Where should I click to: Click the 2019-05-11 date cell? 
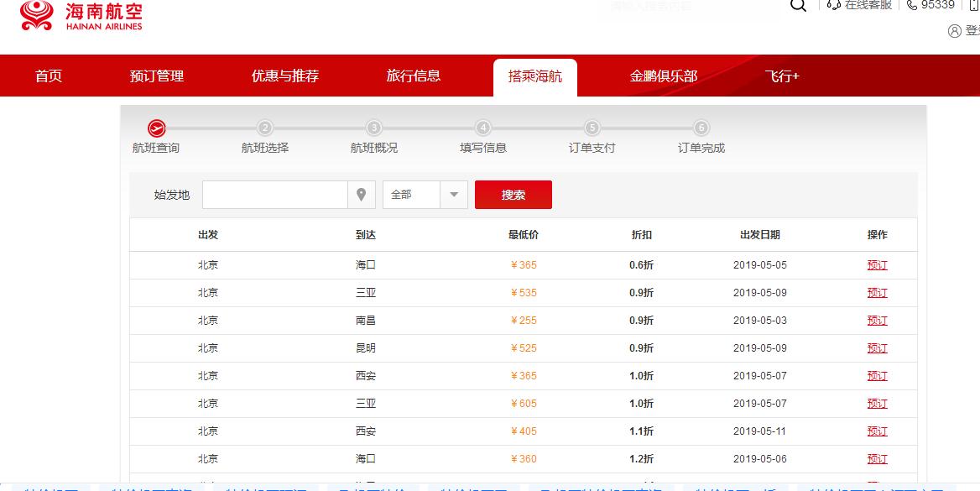[760, 431]
